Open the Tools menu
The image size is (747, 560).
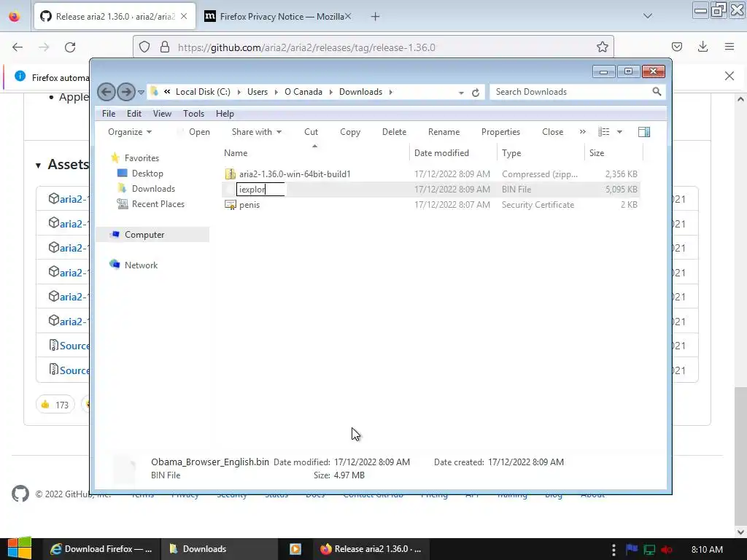[193, 114]
